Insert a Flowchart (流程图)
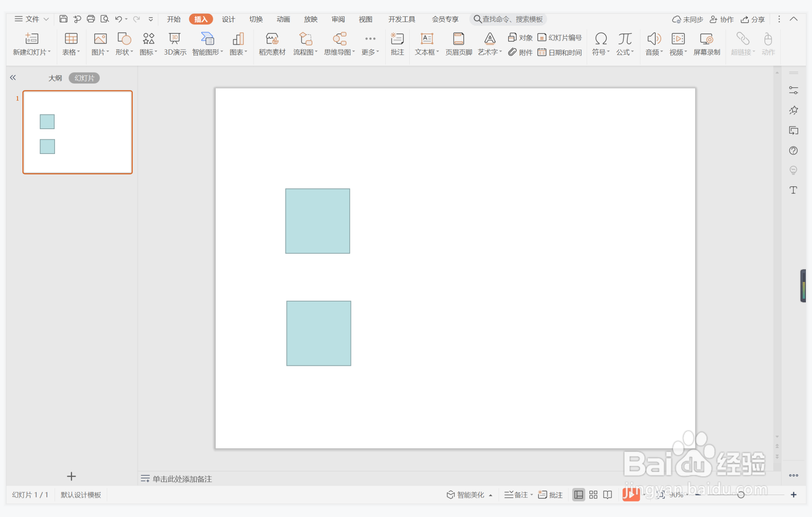This screenshot has height=517, width=812. [x=305, y=44]
